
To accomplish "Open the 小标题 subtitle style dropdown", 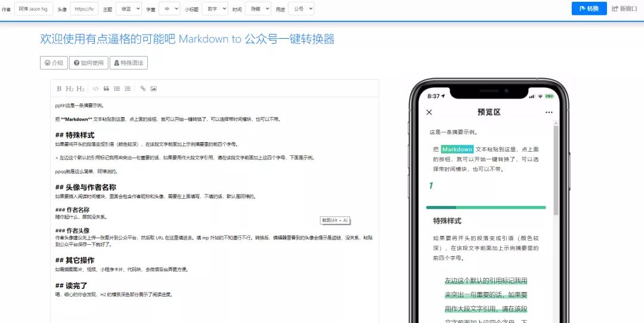I will [x=214, y=9].
